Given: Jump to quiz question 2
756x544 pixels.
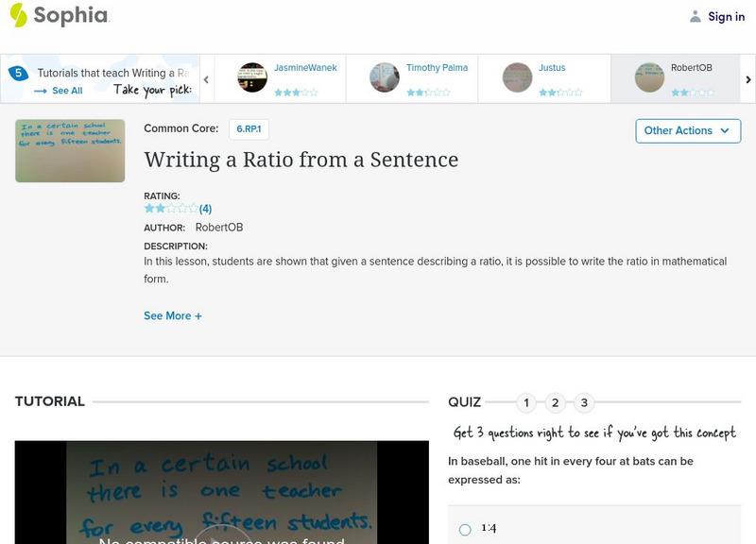Looking at the screenshot, I should pyautogui.click(x=555, y=403).
